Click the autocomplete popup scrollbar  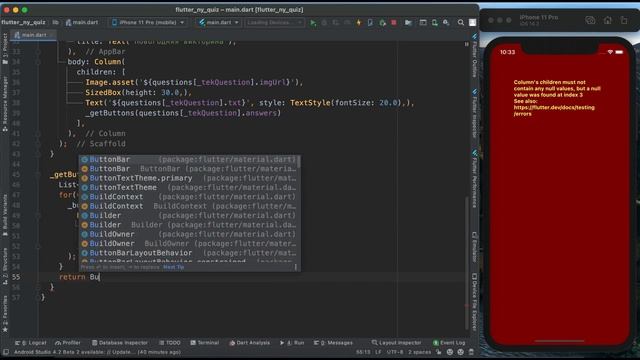pyautogui.click(x=299, y=162)
